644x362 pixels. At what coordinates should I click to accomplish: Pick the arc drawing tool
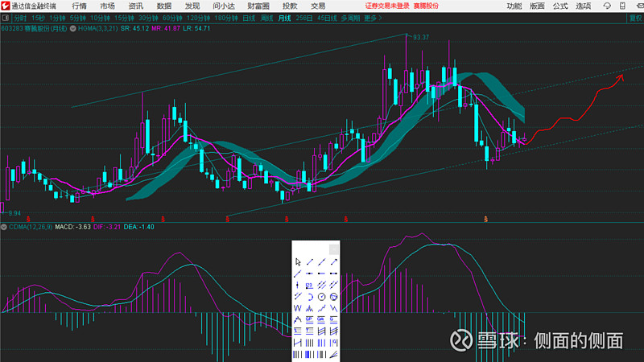pos(309,297)
